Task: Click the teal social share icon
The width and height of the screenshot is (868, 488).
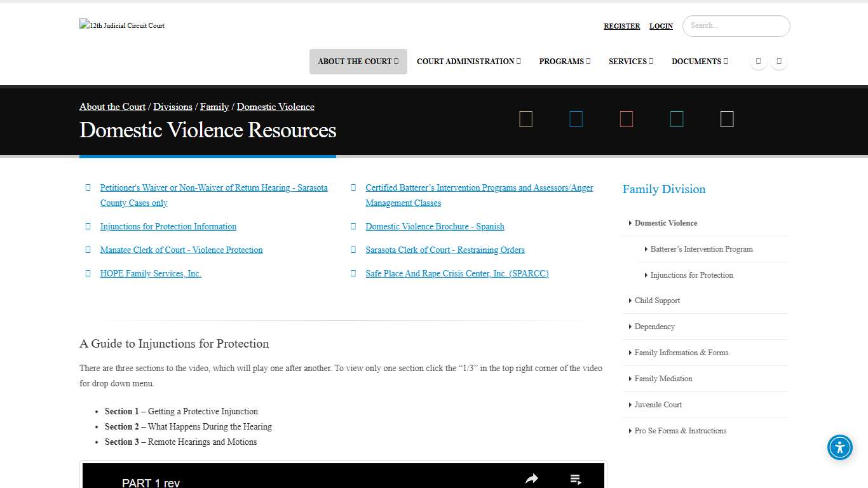Action: tap(676, 119)
